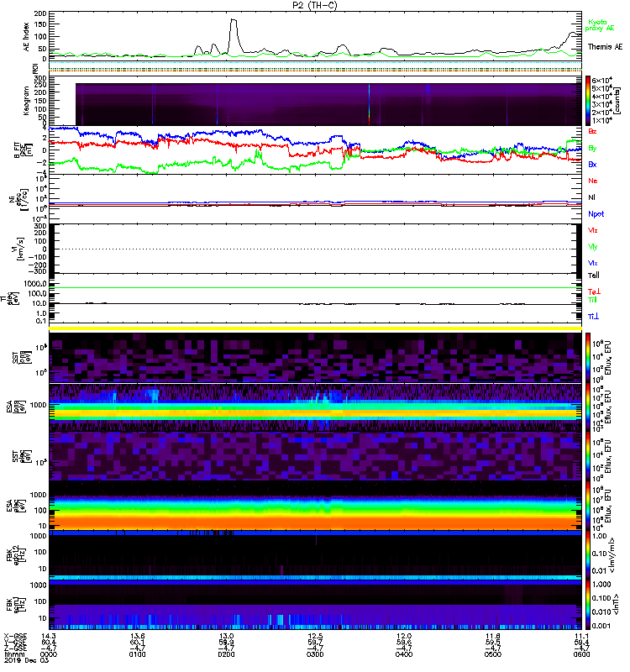Click the bright keogram streak near 0330

click(369, 105)
